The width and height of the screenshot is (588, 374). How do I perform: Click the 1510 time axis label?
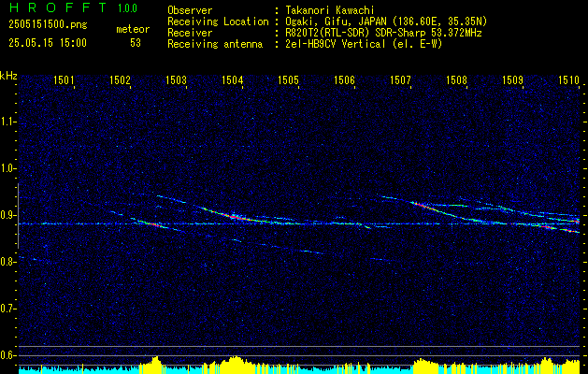(568, 79)
